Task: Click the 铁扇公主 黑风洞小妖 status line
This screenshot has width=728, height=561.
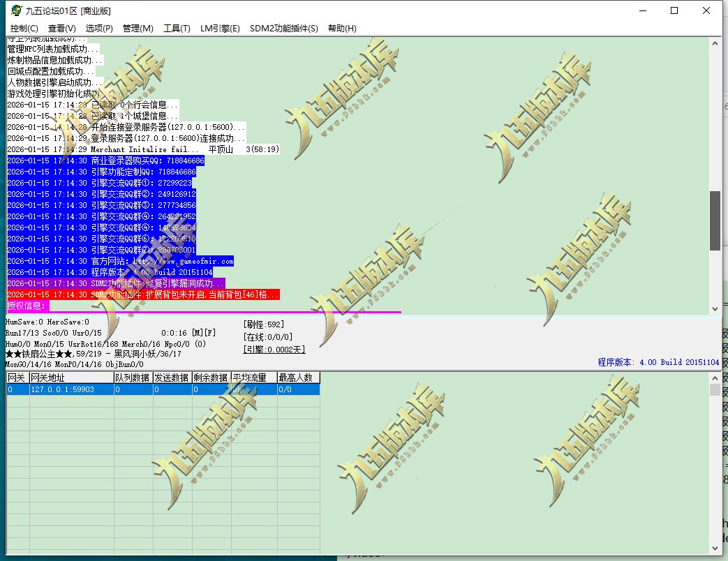Action: point(94,354)
